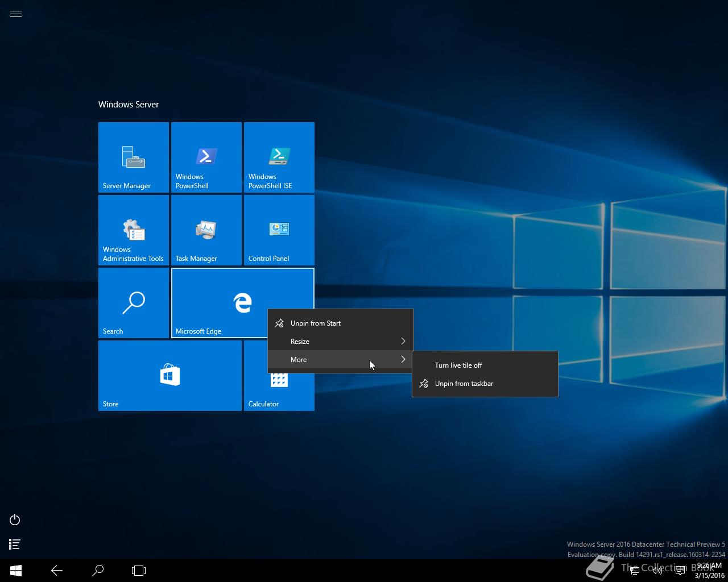728x582 pixels.
Task: Open the Action Center notifications icon
Action: point(680,571)
